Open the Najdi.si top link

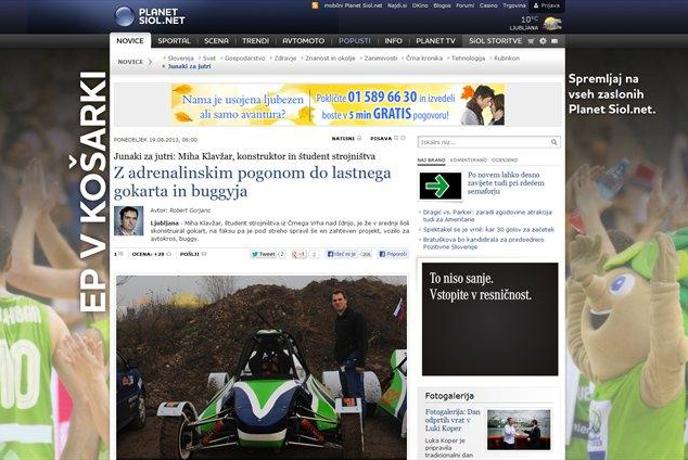[397, 6]
